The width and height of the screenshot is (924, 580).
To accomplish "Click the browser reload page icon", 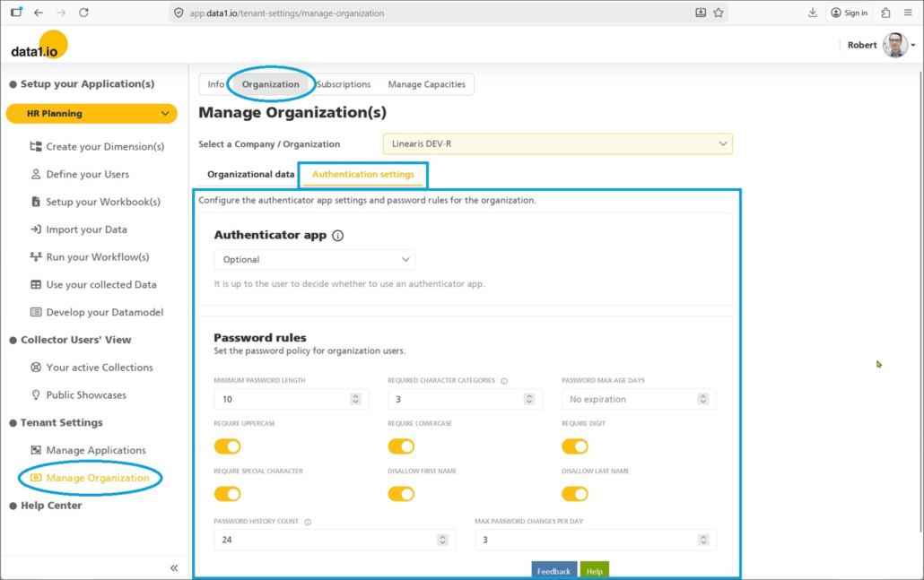I will point(83,13).
